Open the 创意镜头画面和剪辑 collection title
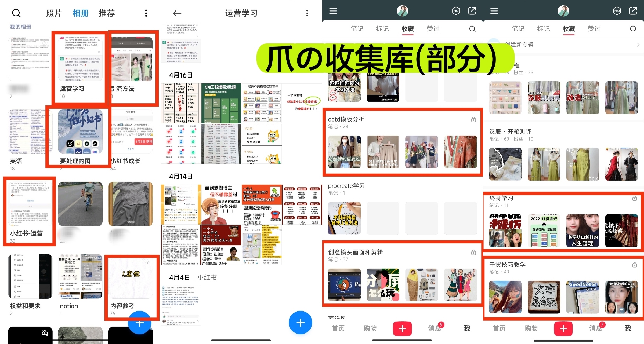Image resolution: width=644 pixels, height=344 pixels. click(355, 252)
